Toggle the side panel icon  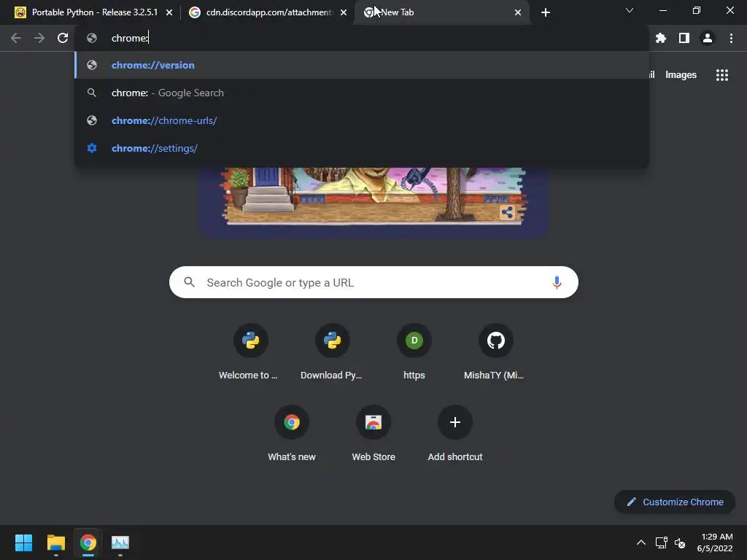pyautogui.click(x=684, y=38)
